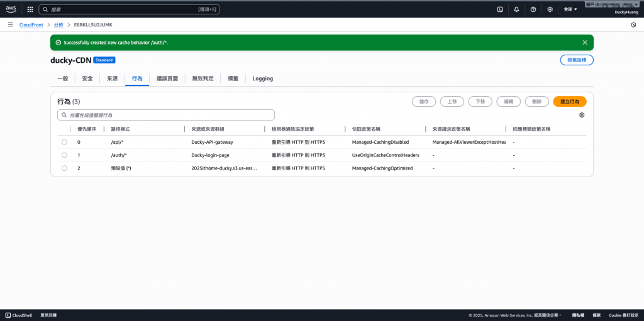Click Managed-AllViewerExceptHostHeader policy cell

[469, 142]
